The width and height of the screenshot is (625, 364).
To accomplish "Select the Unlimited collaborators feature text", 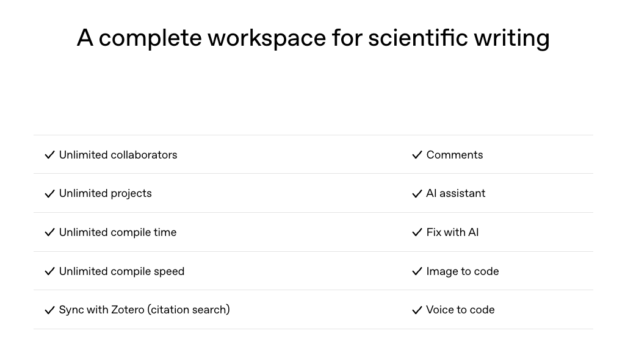I will point(118,155).
